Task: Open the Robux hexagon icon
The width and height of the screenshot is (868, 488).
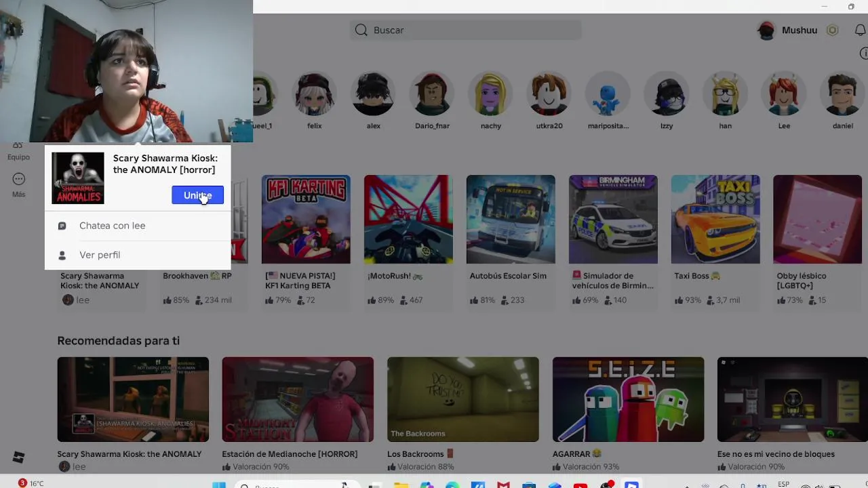Action: 833,30
